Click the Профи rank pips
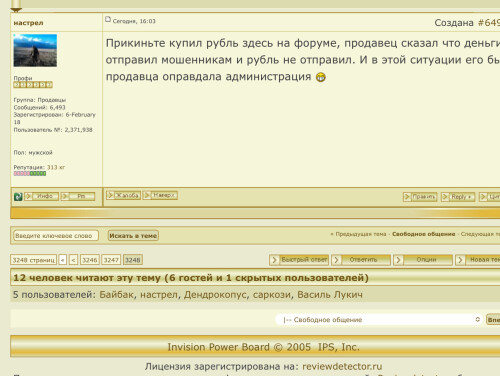 point(33,85)
